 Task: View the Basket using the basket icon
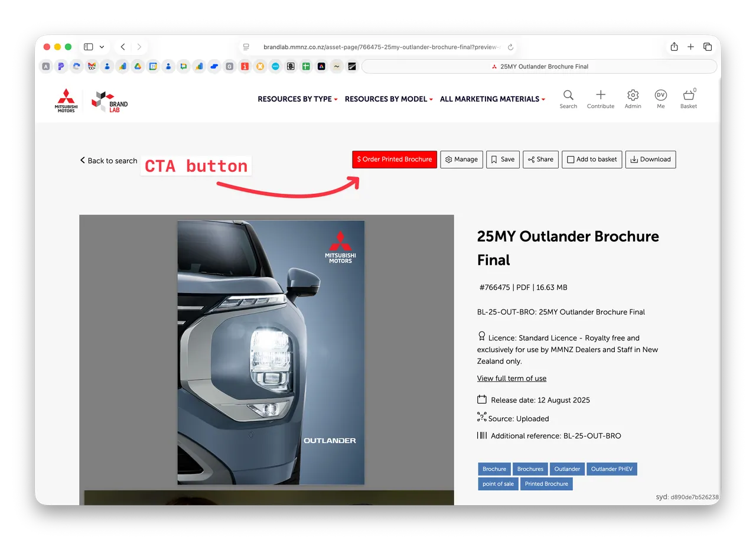pos(688,99)
